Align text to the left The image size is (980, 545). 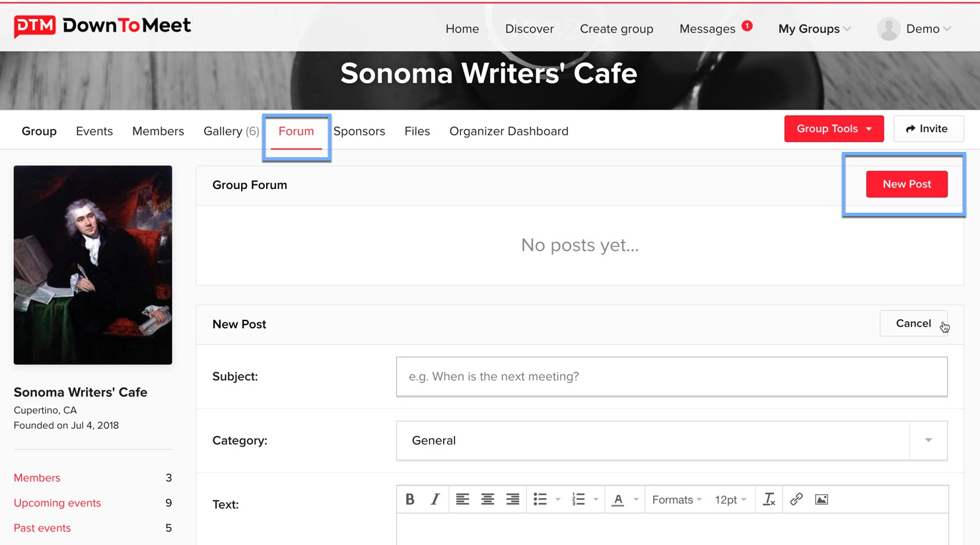[462, 499]
